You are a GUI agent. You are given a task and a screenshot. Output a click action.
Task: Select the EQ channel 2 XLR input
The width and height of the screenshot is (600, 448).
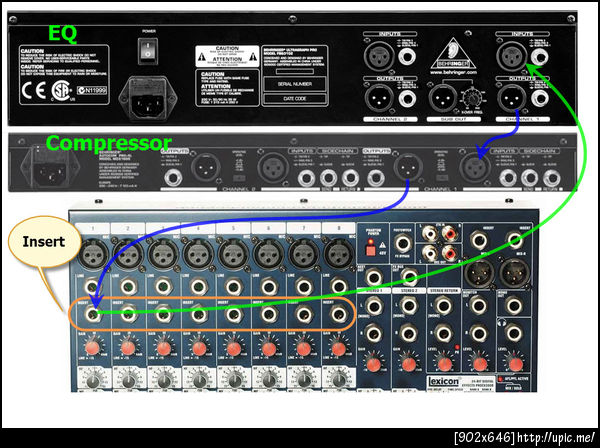click(379, 57)
